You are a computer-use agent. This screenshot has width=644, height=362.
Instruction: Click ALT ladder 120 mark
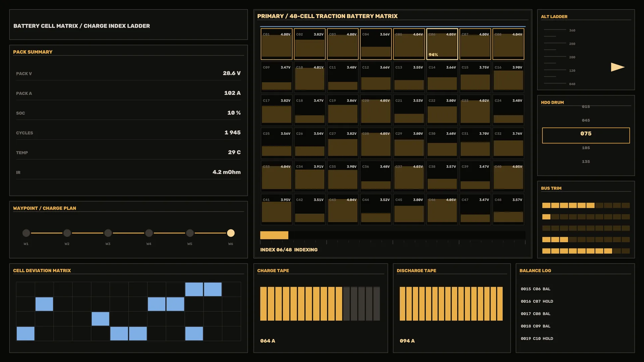click(572, 71)
